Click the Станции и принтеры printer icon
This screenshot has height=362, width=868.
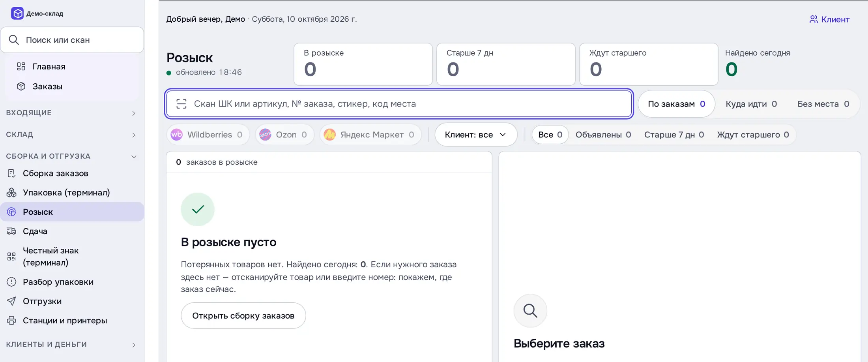tap(11, 321)
